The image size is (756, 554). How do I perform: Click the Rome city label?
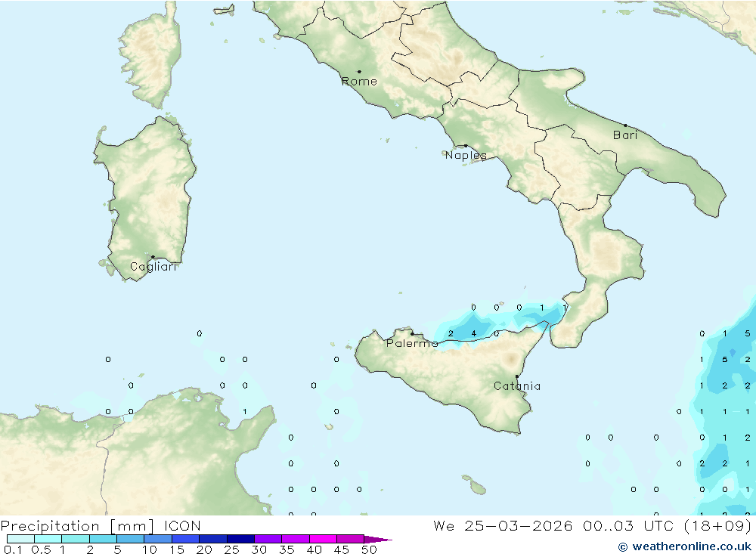coord(359,82)
